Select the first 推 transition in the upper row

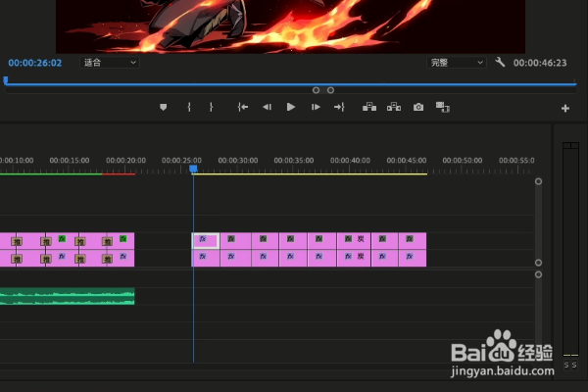(17, 242)
